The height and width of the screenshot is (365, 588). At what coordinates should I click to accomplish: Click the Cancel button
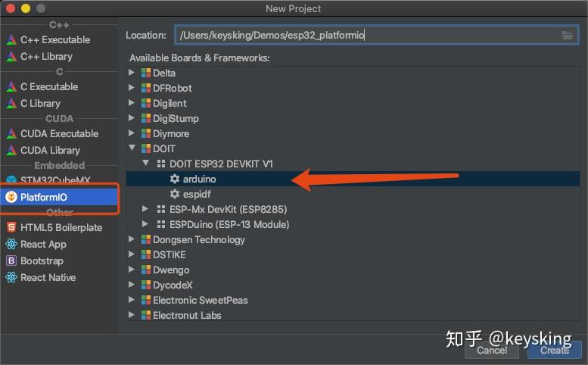(492, 350)
